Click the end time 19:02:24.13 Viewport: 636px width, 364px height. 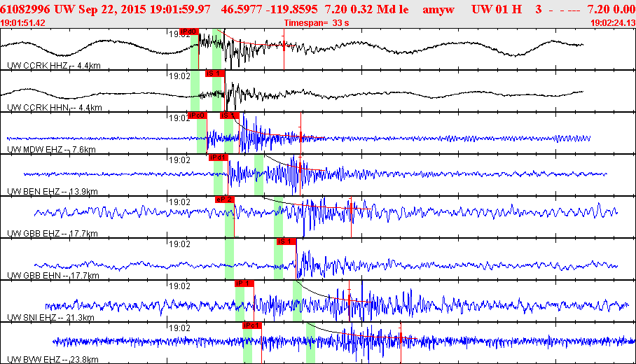(613, 22)
